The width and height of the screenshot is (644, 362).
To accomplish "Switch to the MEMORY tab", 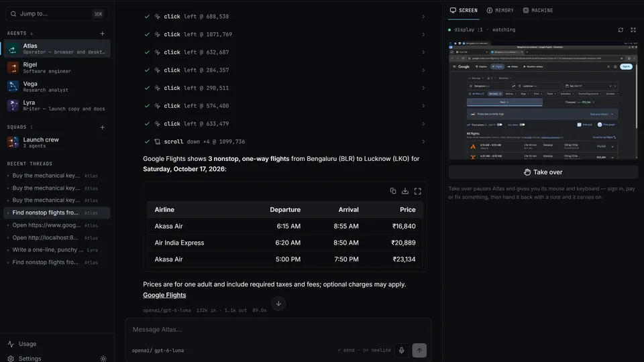I will click(x=500, y=10).
